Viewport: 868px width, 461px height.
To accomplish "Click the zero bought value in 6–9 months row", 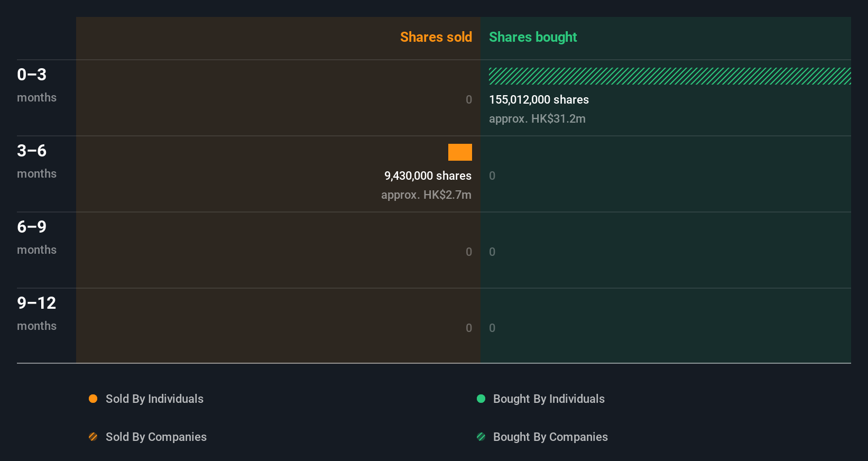I will [x=492, y=252].
